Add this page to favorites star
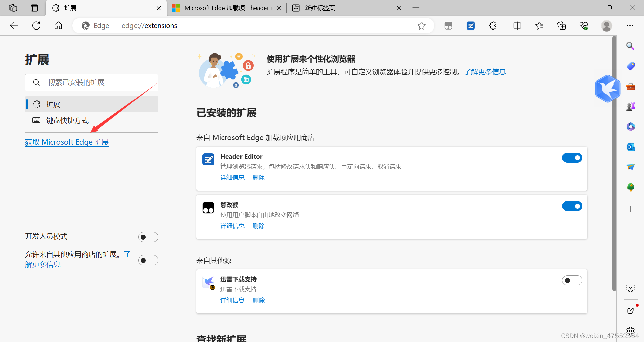The width and height of the screenshot is (644, 342). click(x=422, y=26)
